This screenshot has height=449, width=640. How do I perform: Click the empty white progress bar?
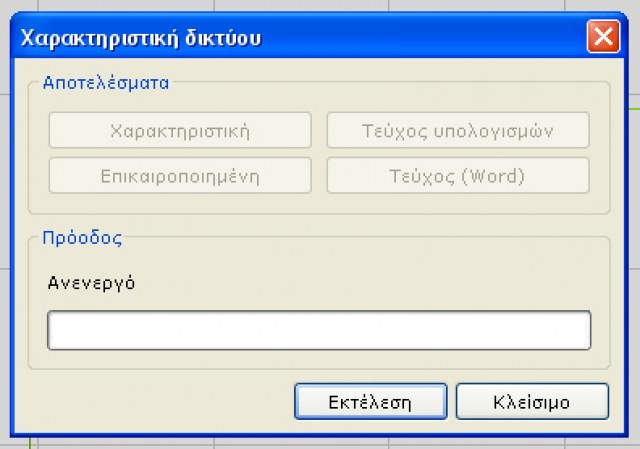click(318, 330)
